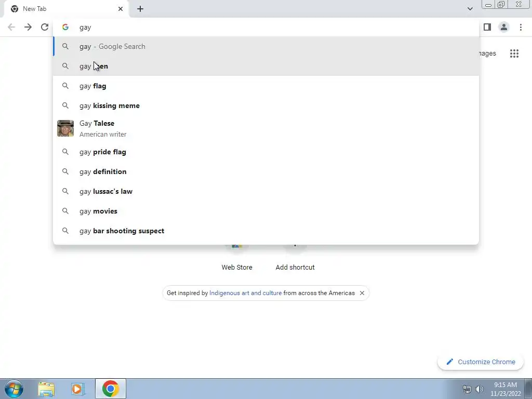Open the profile avatar menu
The image size is (532, 399).
click(x=504, y=27)
